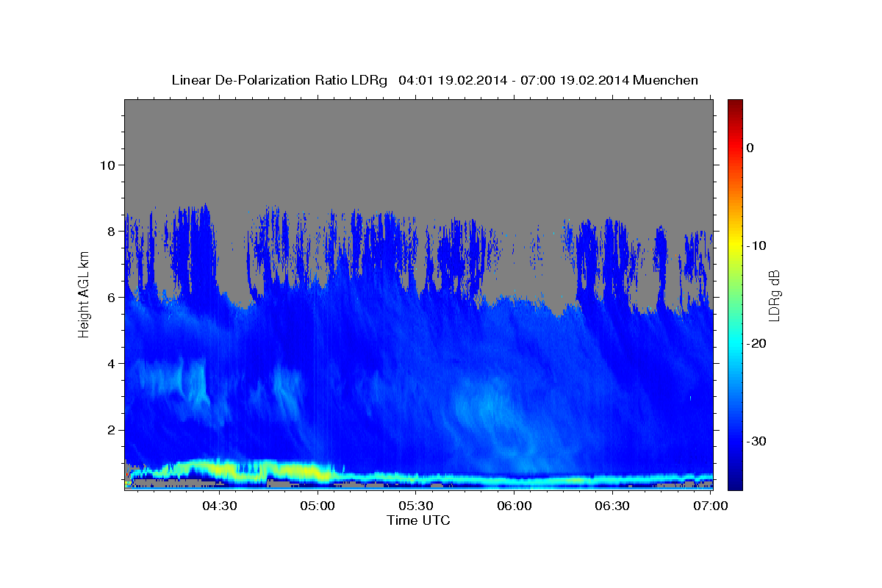Click the 06:00 time tick label

click(514, 506)
